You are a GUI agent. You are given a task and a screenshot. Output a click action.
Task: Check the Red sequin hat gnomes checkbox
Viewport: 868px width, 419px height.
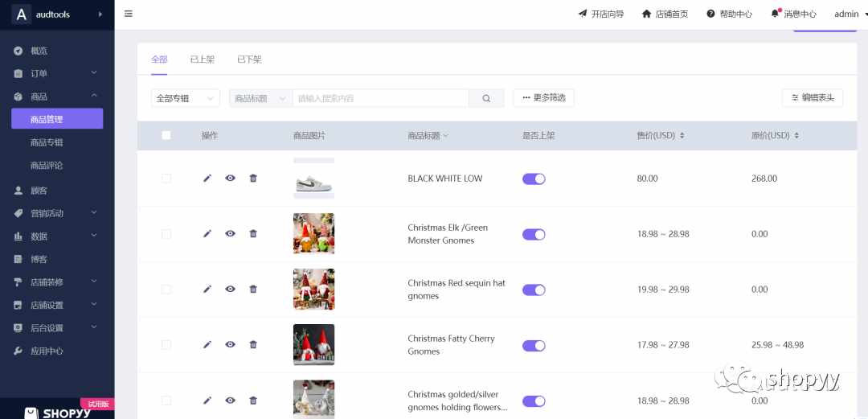coord(166,290)
